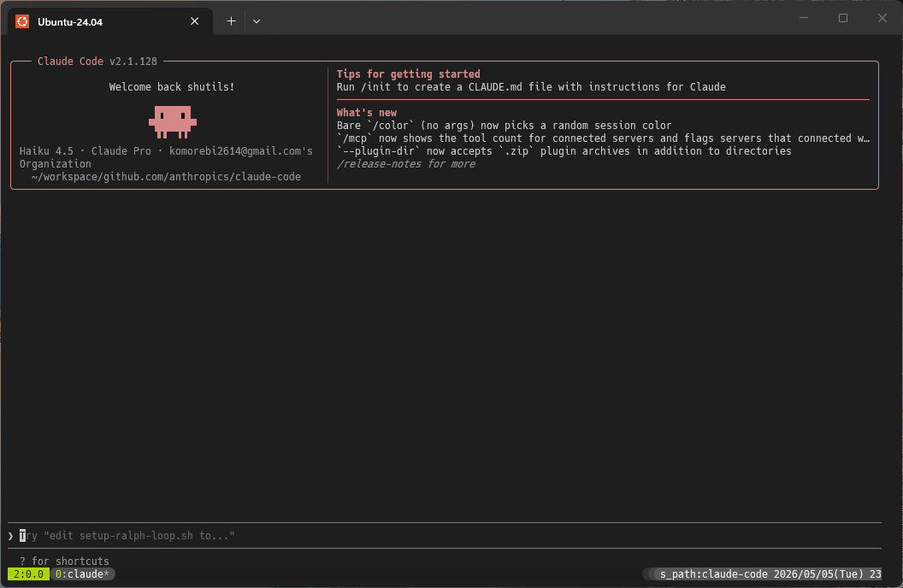Click the 'Run /init to create' tip line

531,87
